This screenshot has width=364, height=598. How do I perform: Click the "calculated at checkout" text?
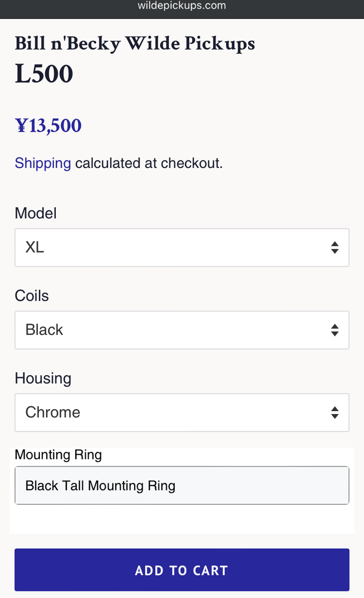(x=149, y=163)
